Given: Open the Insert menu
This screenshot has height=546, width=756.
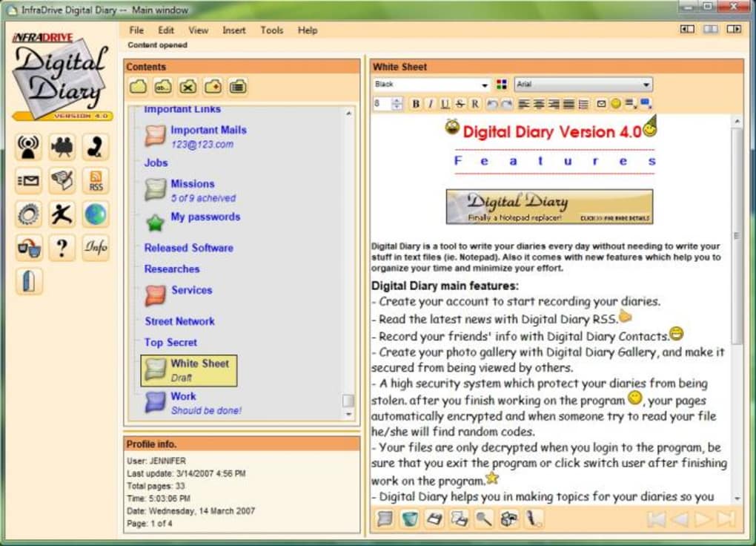Looking at the screenshot, I should pyautogui.click(x=233, y=30).
